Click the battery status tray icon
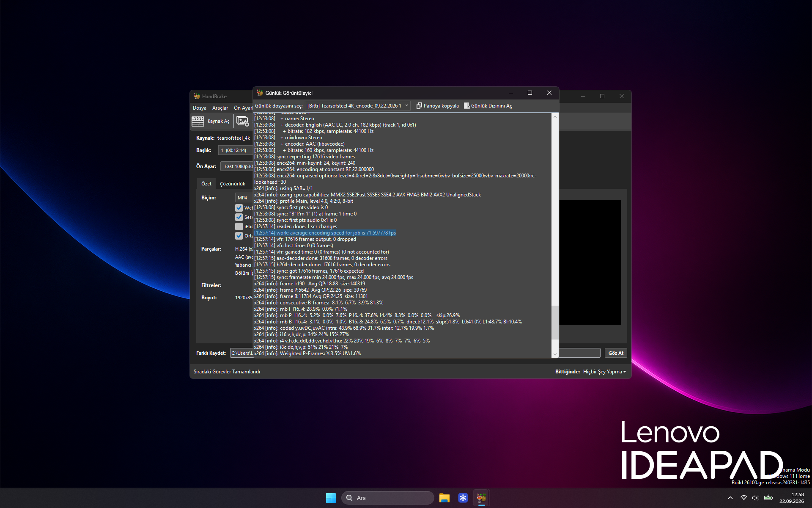Image resolution: width=812 pixels, height=508 pixels. click(768, 498)
